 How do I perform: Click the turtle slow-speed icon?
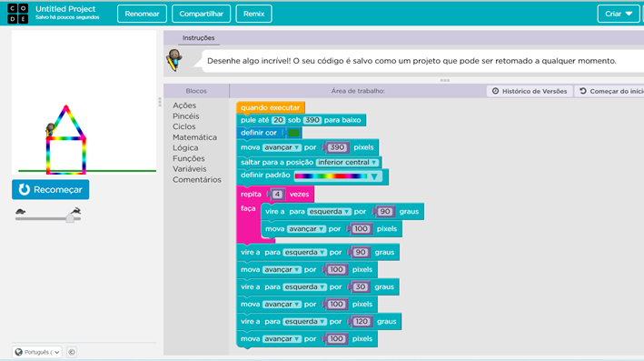pyautogui.click(x=21, y=211)
